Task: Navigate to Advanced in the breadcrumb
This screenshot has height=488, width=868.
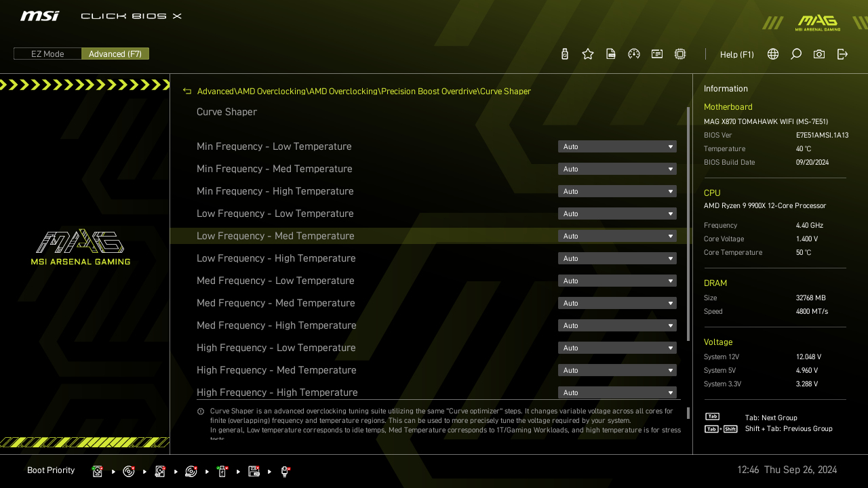Action: [216, 91]
